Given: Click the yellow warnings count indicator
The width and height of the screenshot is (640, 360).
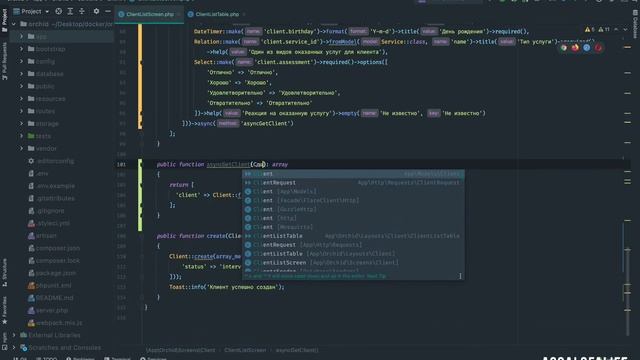Looking at the screenshot, I should 589,29.
